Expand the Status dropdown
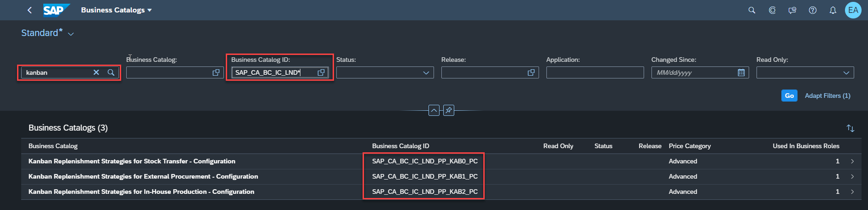Screen dimensions: 868x210 [426, 72]
